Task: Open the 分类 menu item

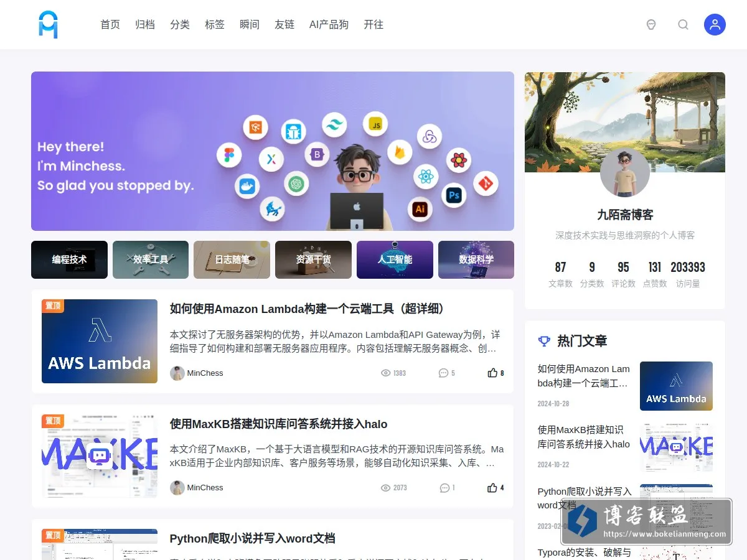Action: (180, 25)
